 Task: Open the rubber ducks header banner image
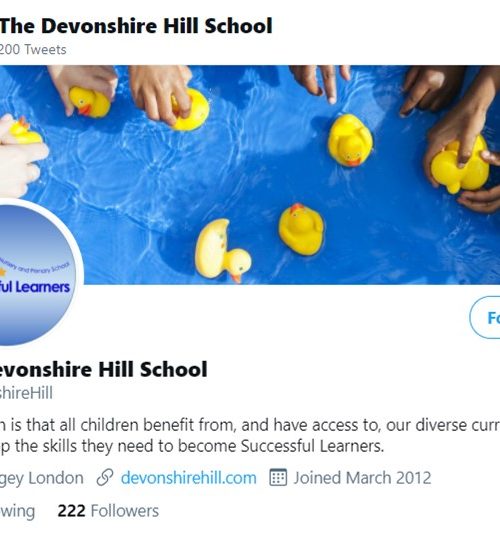[x=250, y=175]
